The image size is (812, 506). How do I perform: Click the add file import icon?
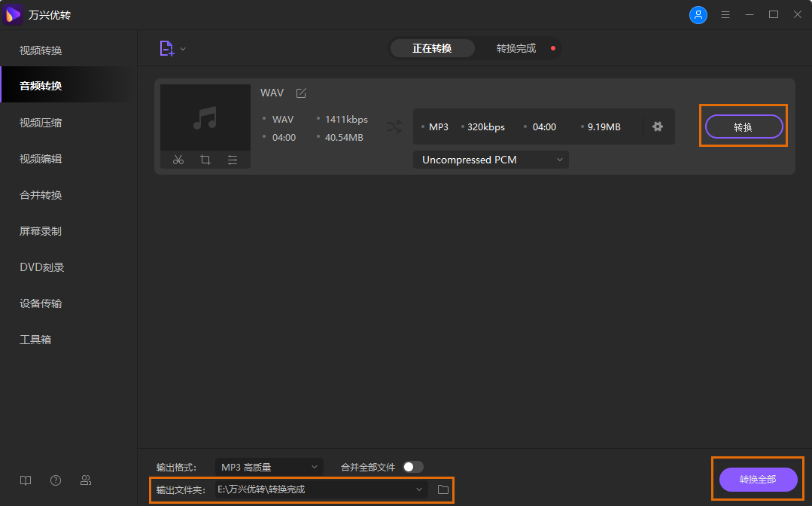coord(166,47)
